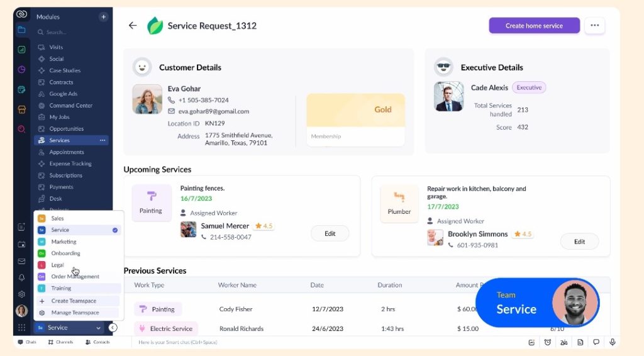This screenshot has width=644, height=356.
Task: Click the Painting service type tile
Action: click(152, 203)
